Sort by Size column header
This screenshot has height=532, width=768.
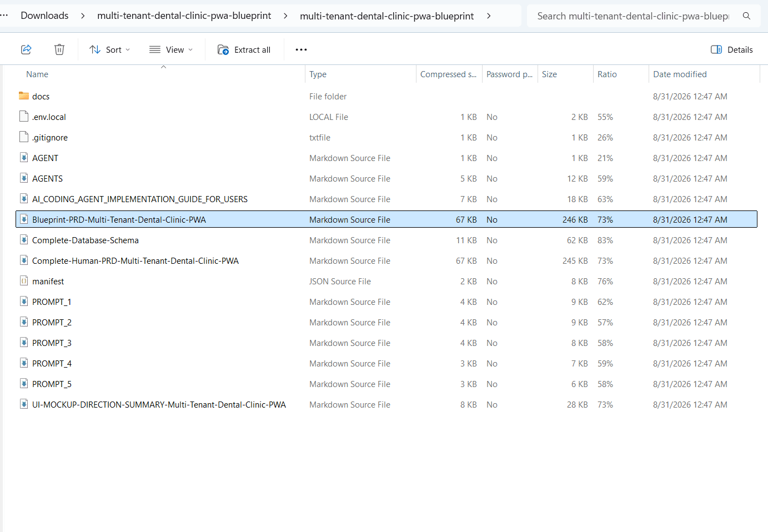[549, 74]
